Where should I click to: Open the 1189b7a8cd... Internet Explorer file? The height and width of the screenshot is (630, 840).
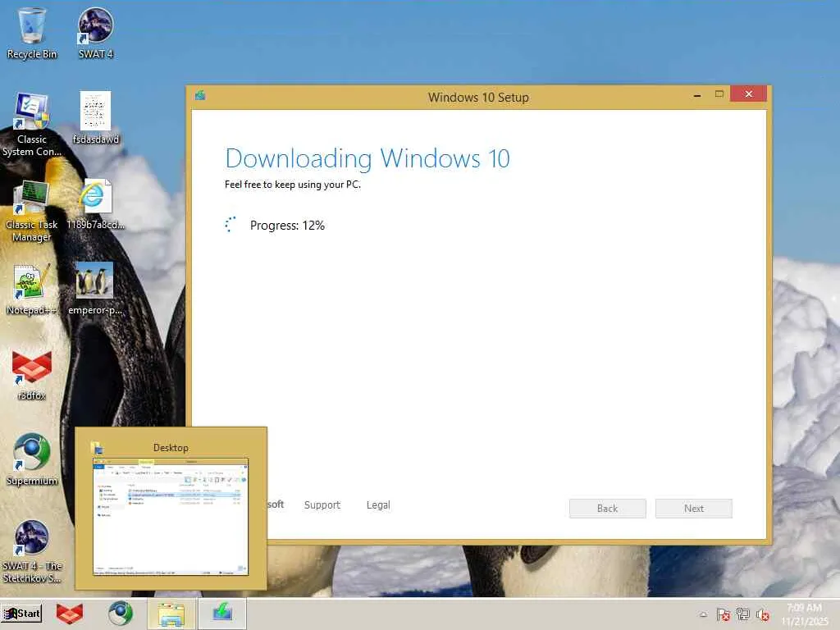click(x=95, y=204)
